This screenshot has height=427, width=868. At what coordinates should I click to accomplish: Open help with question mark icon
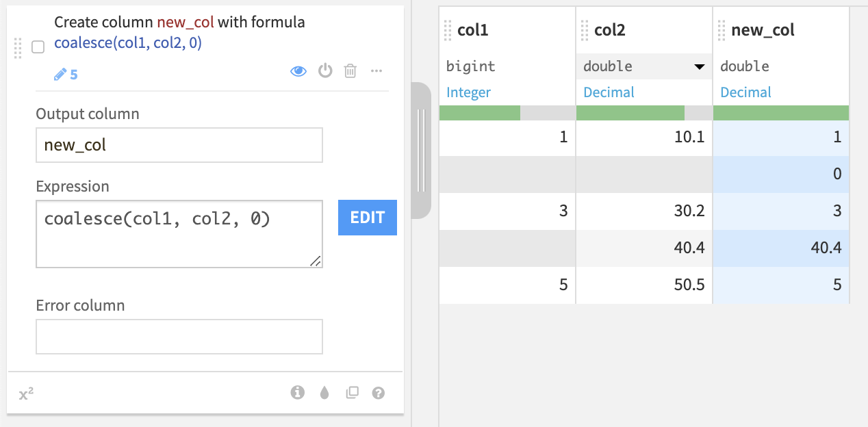(x=378, y=393)
